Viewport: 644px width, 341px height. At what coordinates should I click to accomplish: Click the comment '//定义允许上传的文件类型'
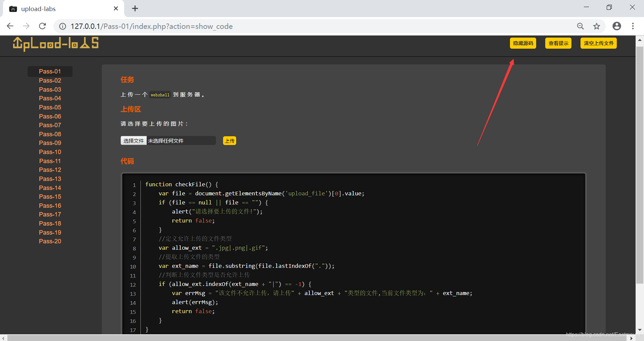(195, 239)
